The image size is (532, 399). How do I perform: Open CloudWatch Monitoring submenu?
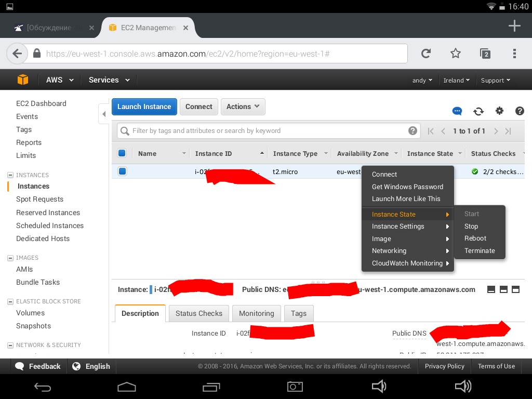click(407, 263)
